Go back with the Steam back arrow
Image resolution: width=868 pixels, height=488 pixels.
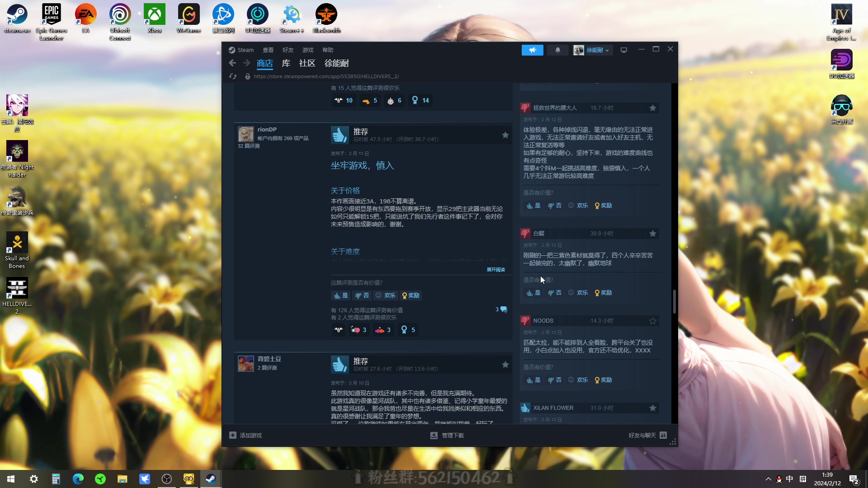pos(232,63)
